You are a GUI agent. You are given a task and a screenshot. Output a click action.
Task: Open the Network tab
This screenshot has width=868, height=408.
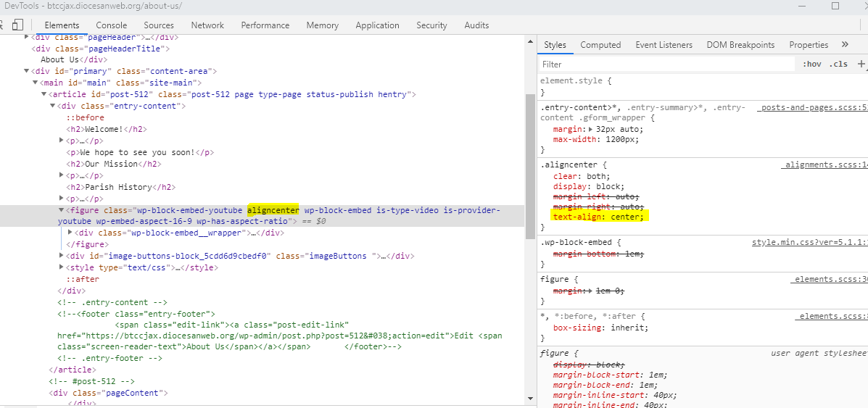pyautogui.click(x=207, y=25)
